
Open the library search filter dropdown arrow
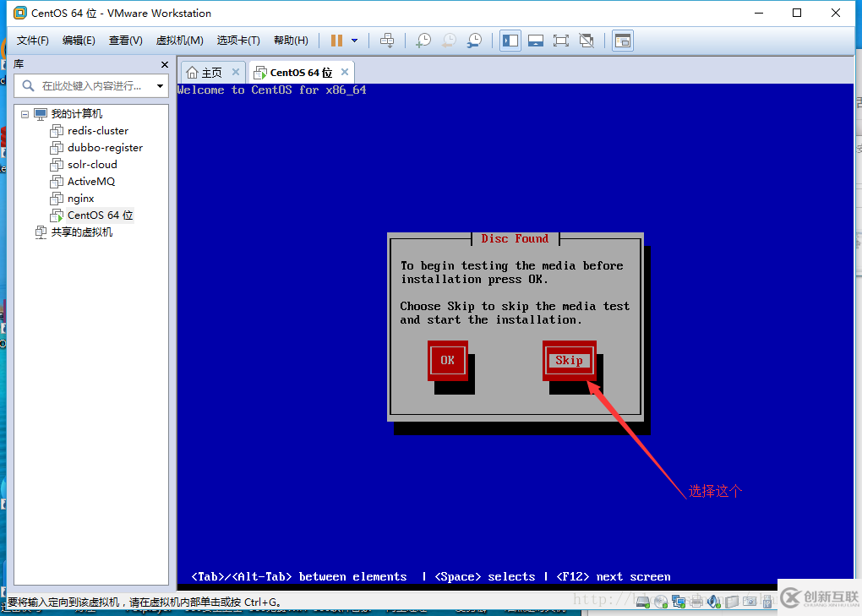(160, 86)
